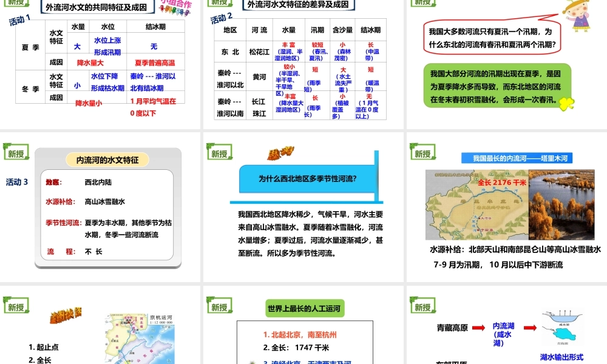Click the 不长 text beside 流程
The image size is (607, 364).
point(93,251)
